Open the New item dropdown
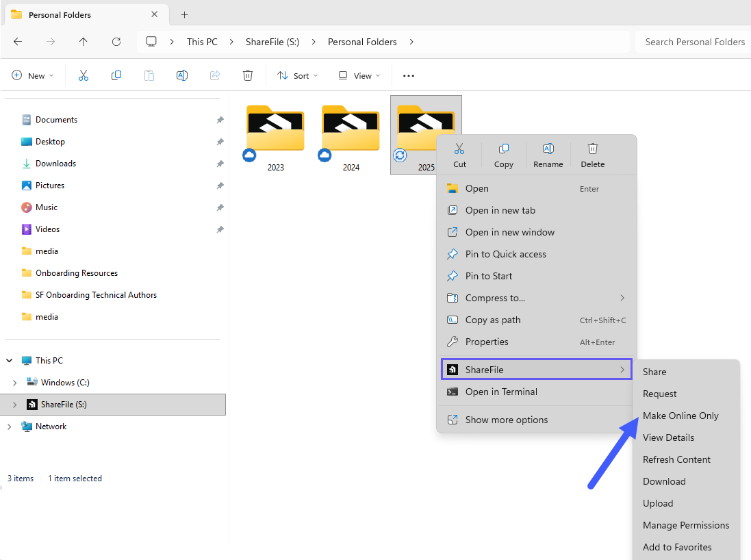Viewport: 751px width, 560px height. click(x=33, y=75)
